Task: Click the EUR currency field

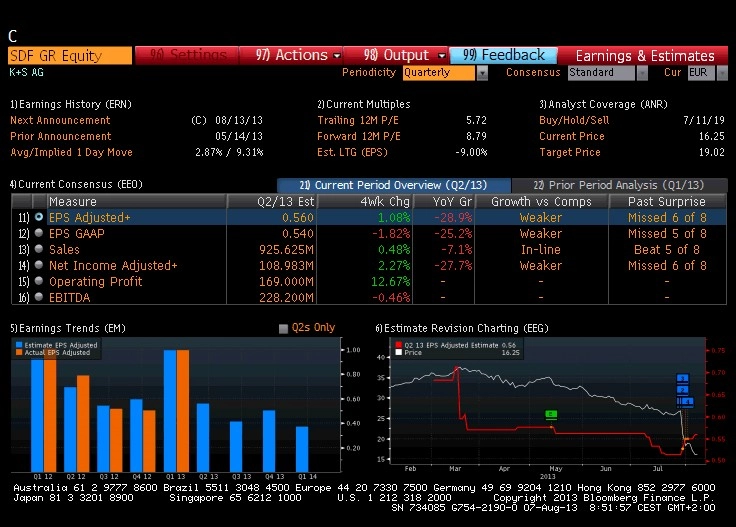Action: click(x=701, y=73)
